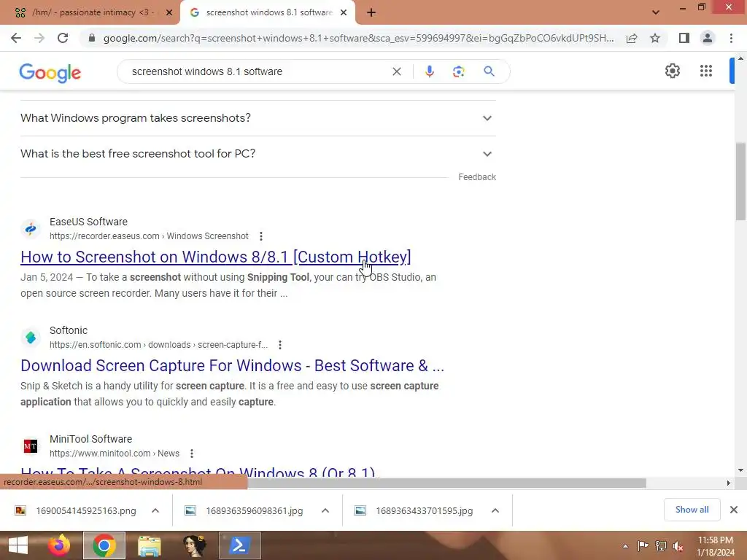
Task: Clear the Google search box
Action: tap(396, 71)
